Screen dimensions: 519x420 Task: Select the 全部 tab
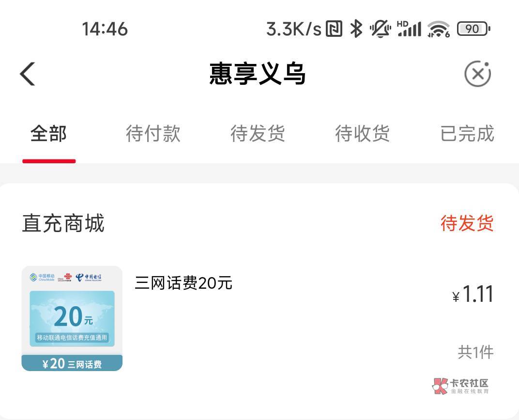[x=48, y=134]
